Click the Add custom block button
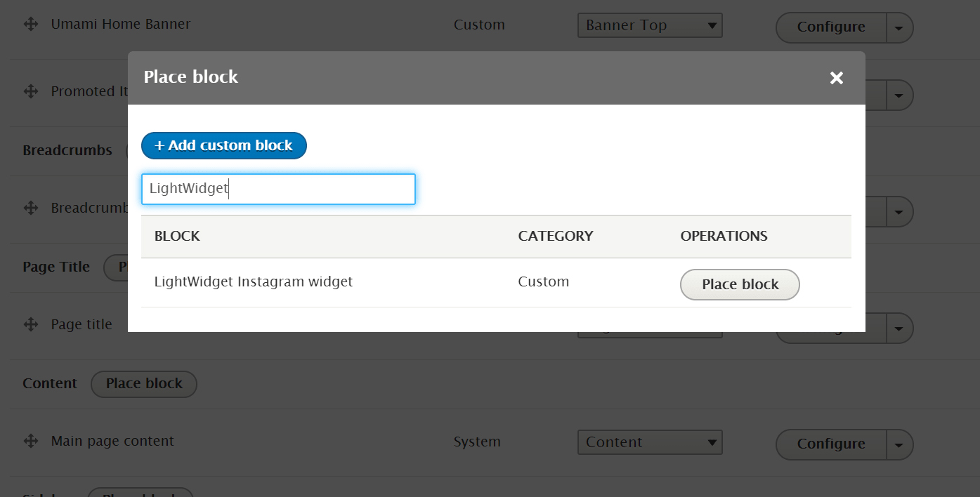 (224, 145)
